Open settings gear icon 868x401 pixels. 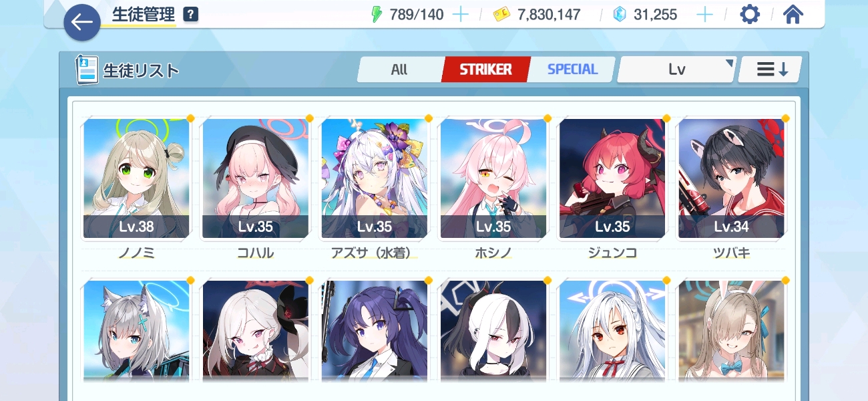pos(750,14)
